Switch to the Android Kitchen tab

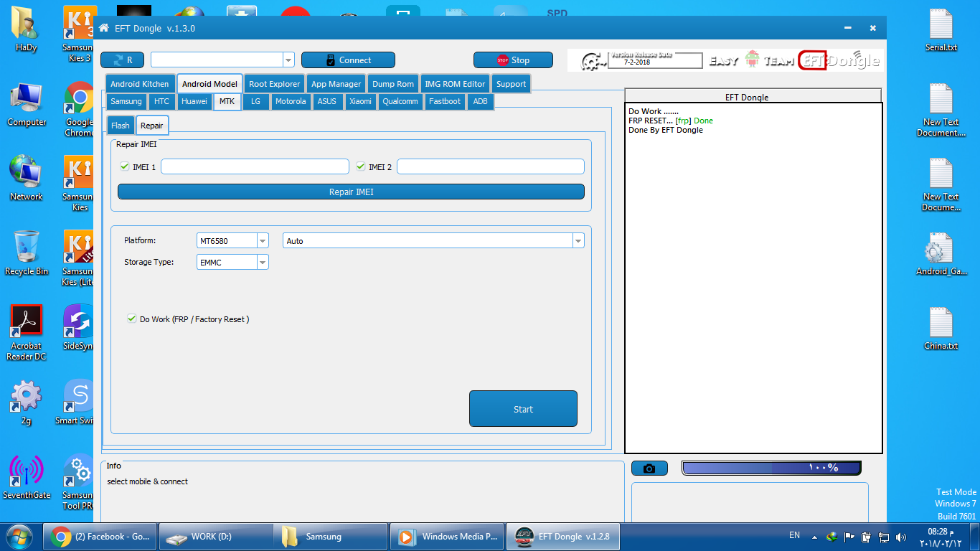(x=140, y=84)
